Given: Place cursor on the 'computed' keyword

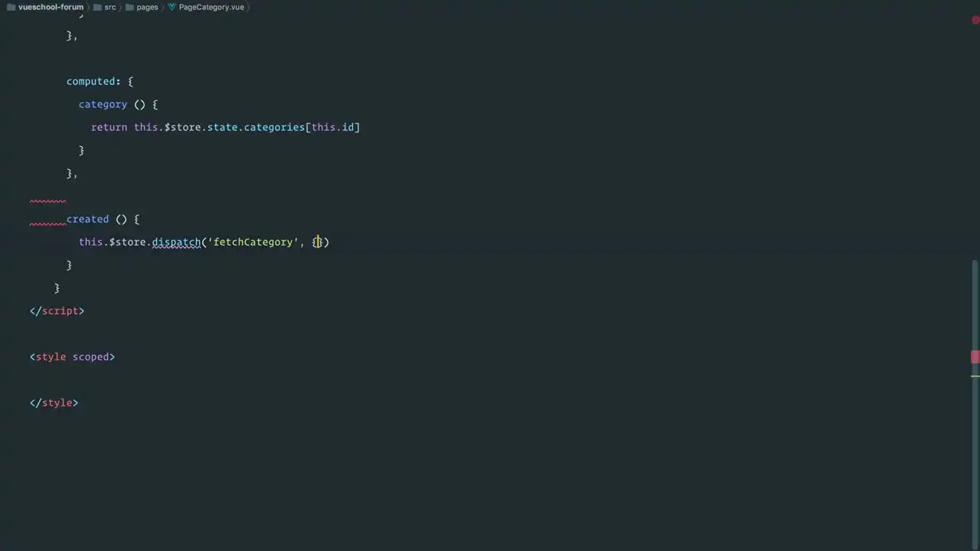Looking at the screenshot, I should point(90,81).
